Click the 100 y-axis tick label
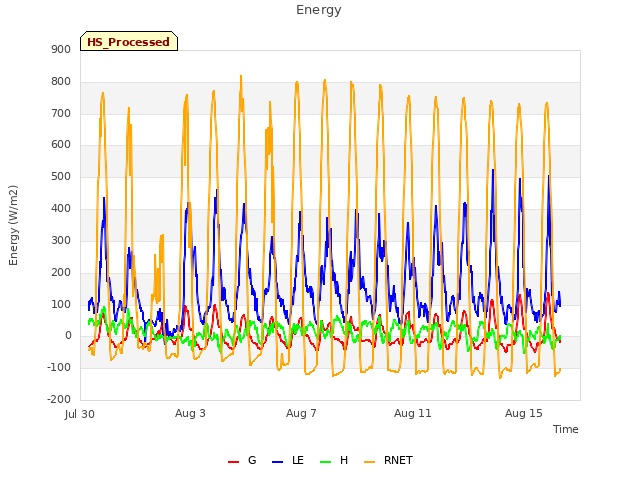This screenshot has height=480, width=640. (x=61, y=304)
